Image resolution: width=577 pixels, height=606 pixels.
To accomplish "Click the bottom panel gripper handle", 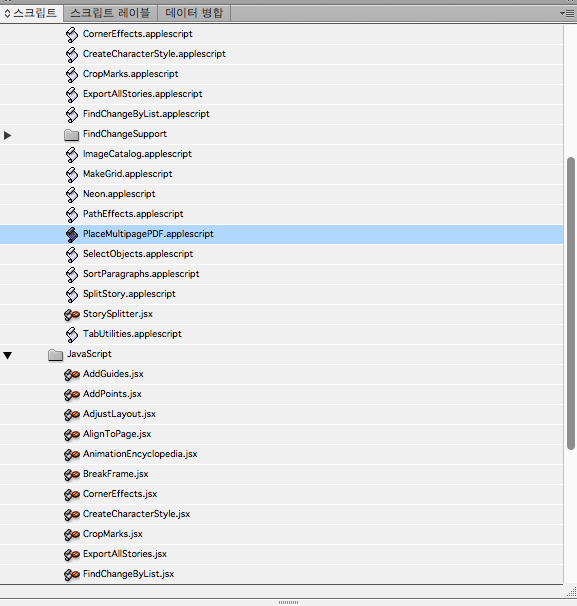I will click(288, 602).
